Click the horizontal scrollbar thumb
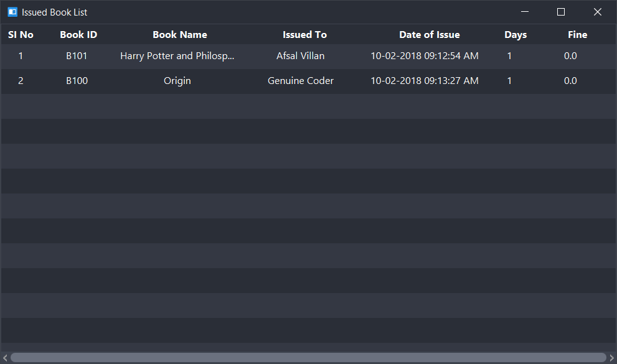The image size is (617, 364). point(308,358)
